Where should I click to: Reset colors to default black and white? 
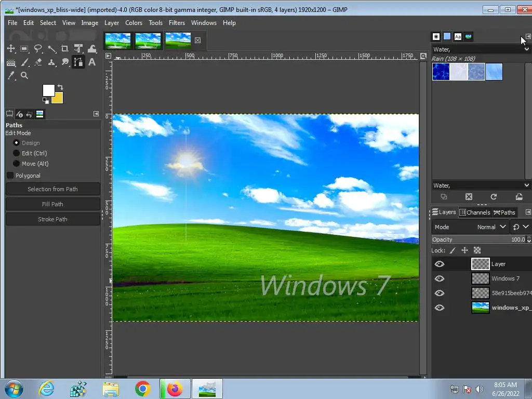click(46, 100)
